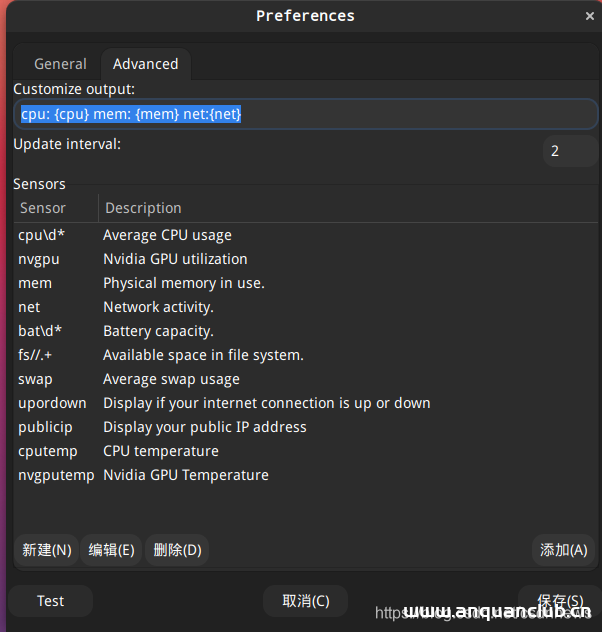Sort by the Sensor column header

click(55, 208)
